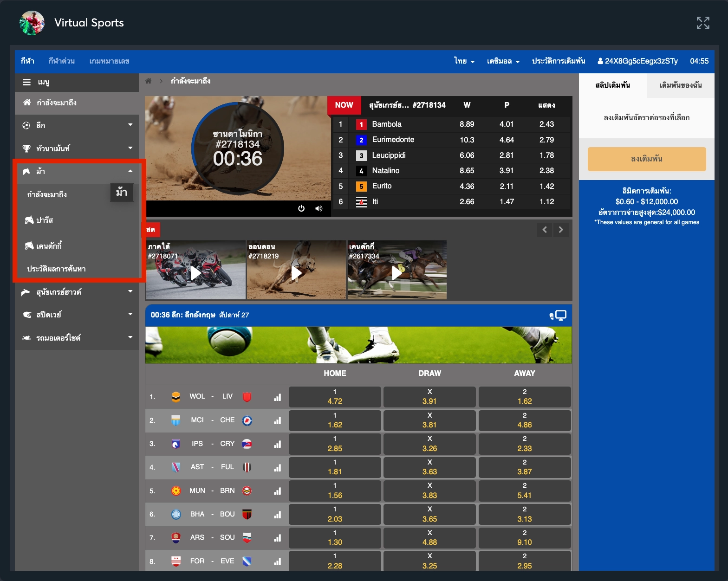Switch to the เดิมพันของฉัน tab

680,85
